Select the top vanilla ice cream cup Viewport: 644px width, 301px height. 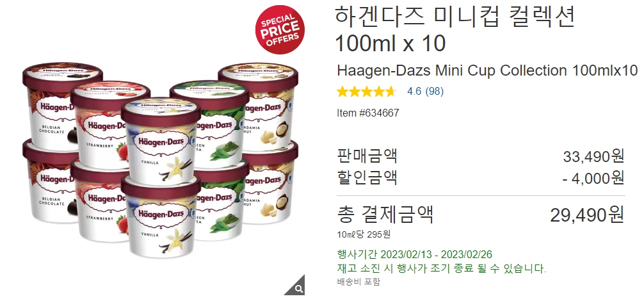click(161, 141)
